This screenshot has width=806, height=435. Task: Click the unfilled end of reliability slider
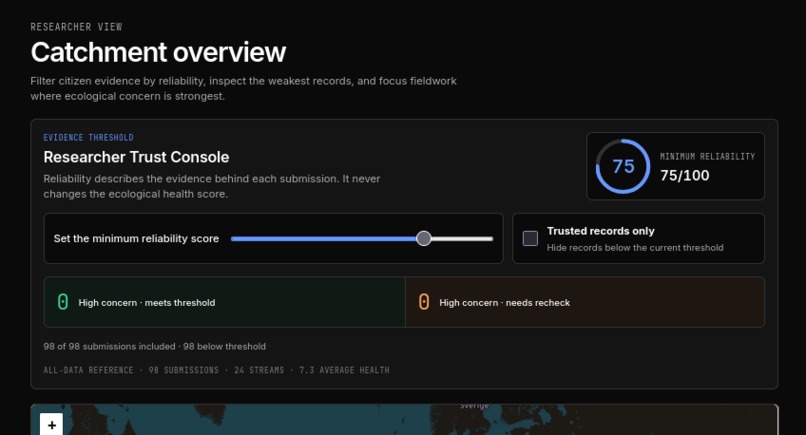click(462, 239)
